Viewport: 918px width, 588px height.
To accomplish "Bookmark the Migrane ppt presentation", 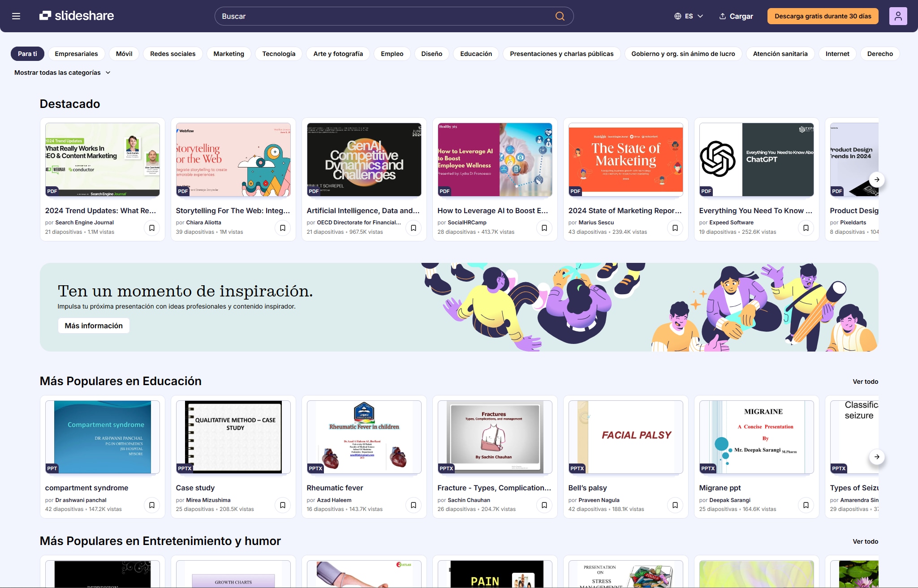I will point(806,505).
